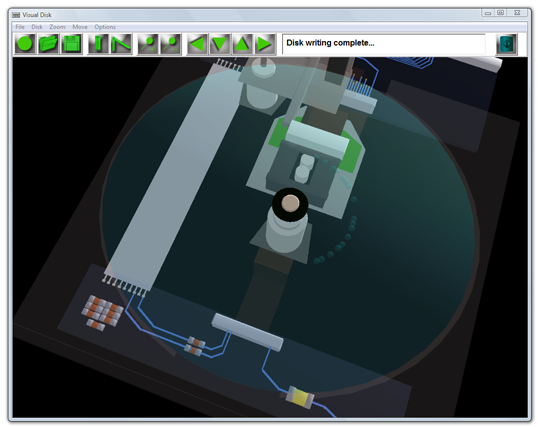Close the Visual Disk window
Image resolution: width=538 pixels, height=427 pixels.
517,13
